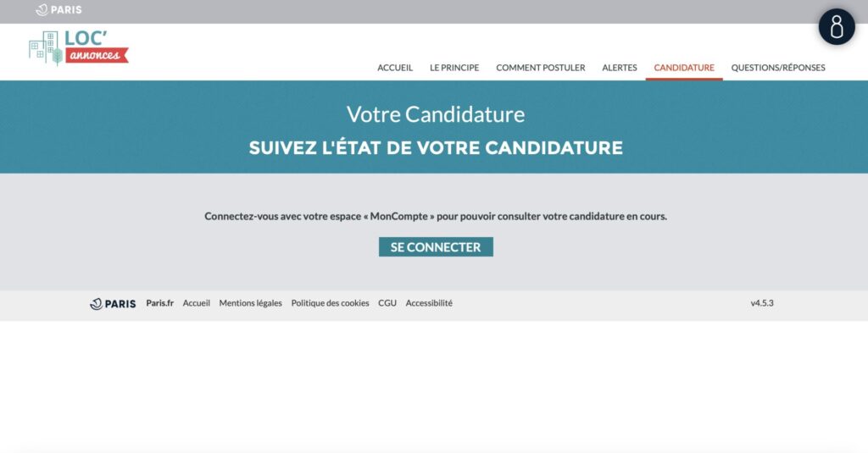Follow the Paris.fr footer link

[x=159, y=303]
